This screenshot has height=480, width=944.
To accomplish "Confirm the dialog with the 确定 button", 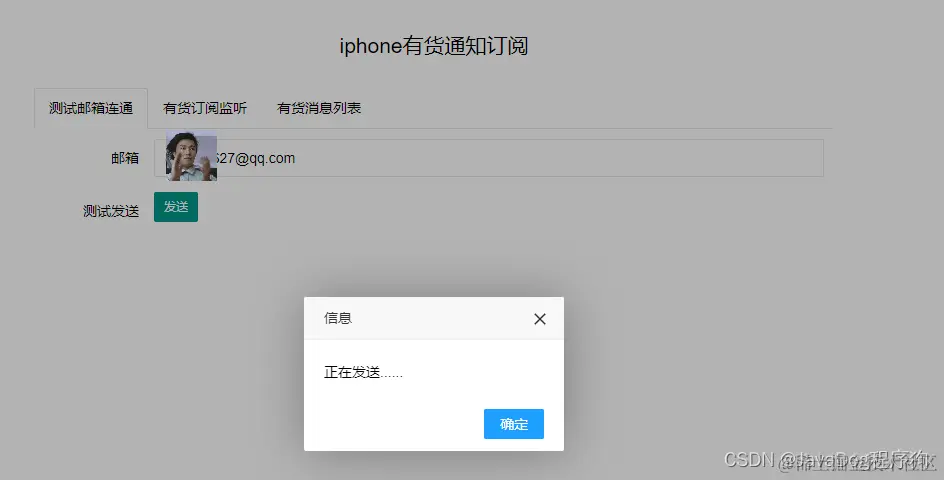I will pyautogui.click(x=514, y=424).
